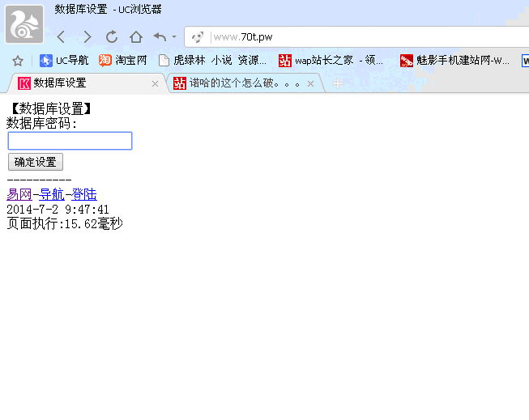Open the UC导航 bookmark
This screenshot has width=529, height=420.
click(x=64, y=61)
